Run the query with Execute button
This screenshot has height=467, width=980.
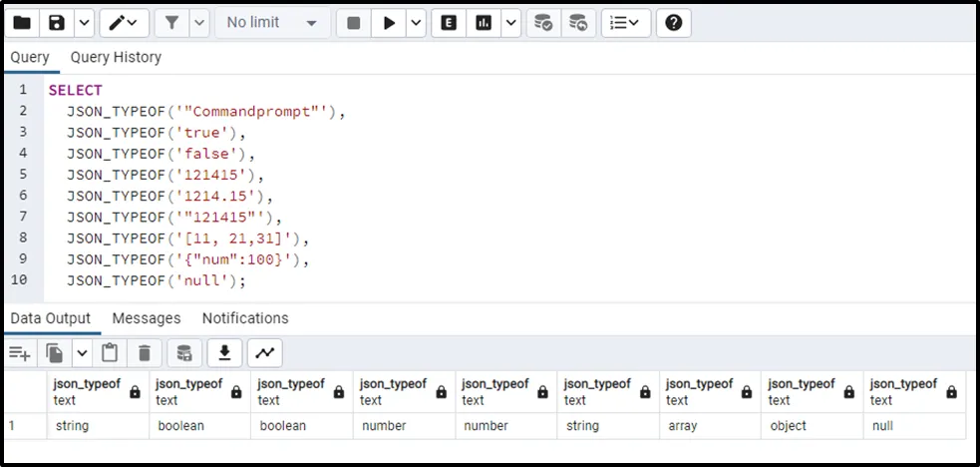click(389, 22)
